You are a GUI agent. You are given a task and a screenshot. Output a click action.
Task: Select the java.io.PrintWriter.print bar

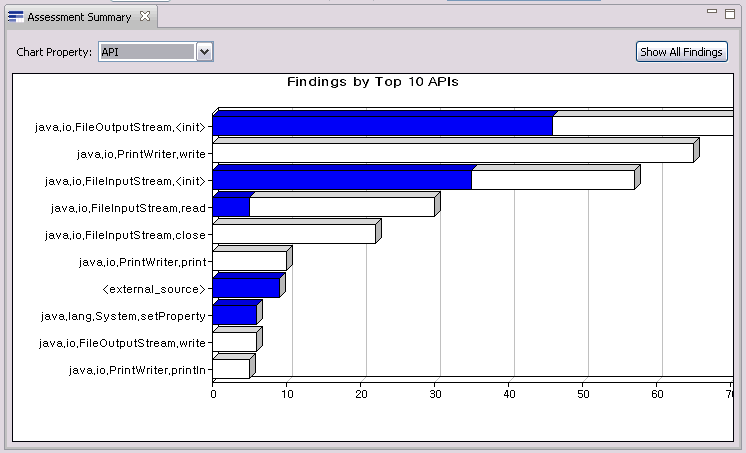[250, 261]
